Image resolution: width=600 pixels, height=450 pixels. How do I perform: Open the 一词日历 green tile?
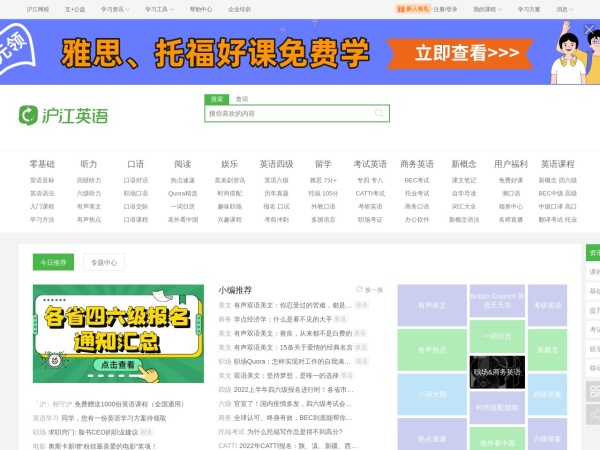click(496, 337)
